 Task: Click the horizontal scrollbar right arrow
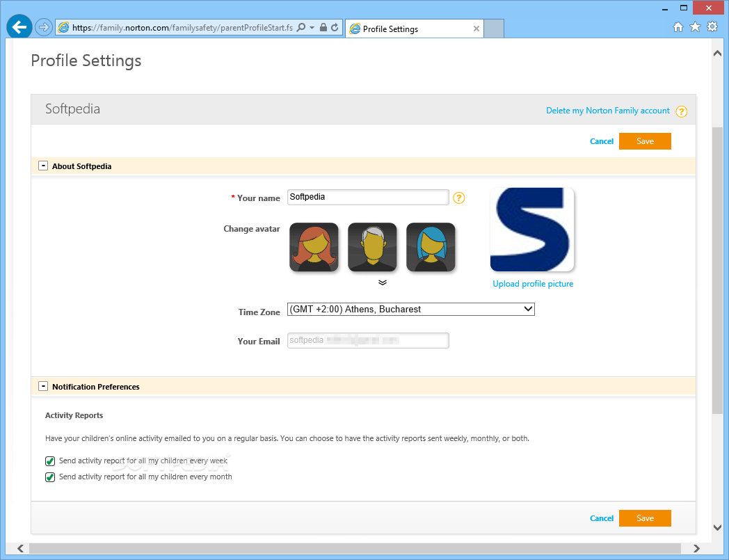696,548
